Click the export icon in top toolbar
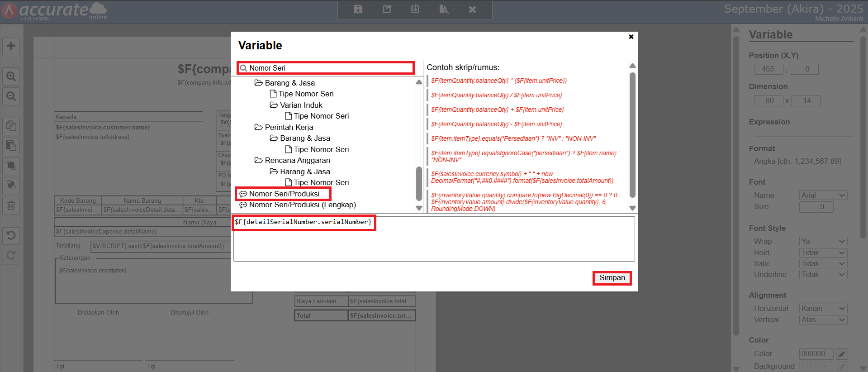Viewport: 868px width, 372px height. pos(387,10)
